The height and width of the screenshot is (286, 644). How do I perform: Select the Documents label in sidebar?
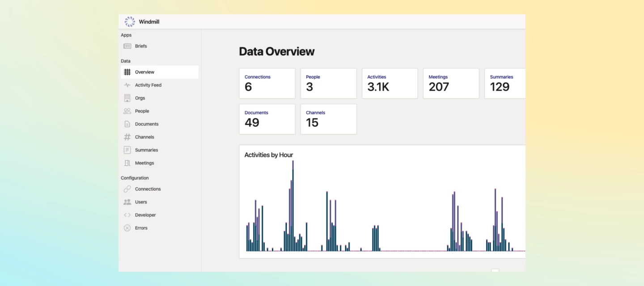coord(147,124)
